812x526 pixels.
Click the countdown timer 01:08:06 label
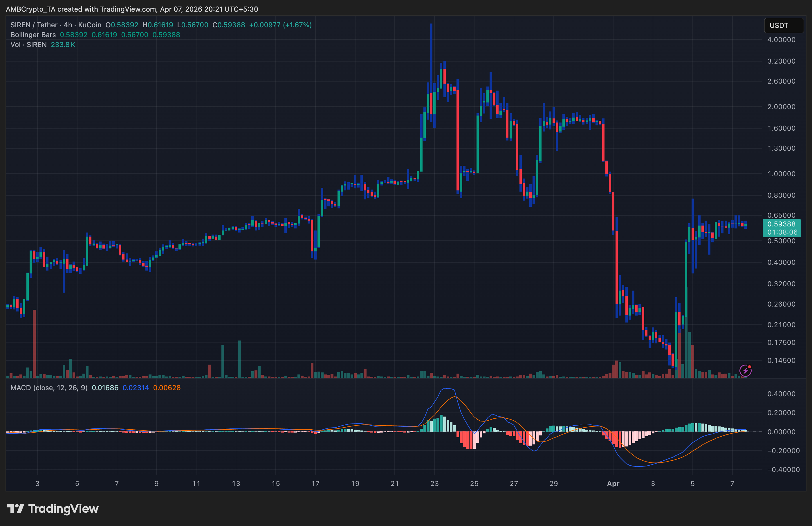click(x=782, y=232)
